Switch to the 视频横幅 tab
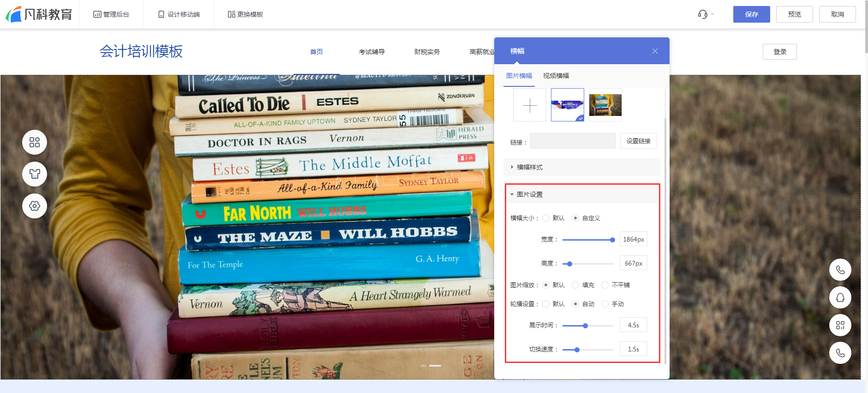Screen dimensions: 868x393 click(x=556, y=76)
